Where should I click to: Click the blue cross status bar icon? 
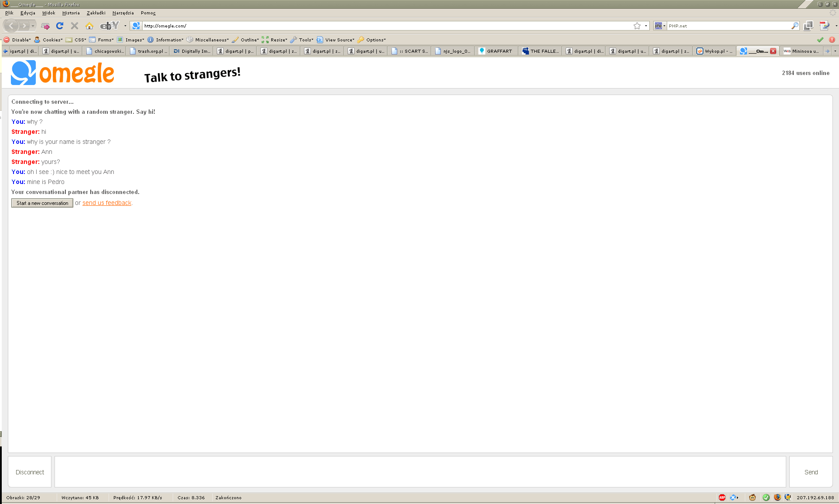[x=733, y=497]
